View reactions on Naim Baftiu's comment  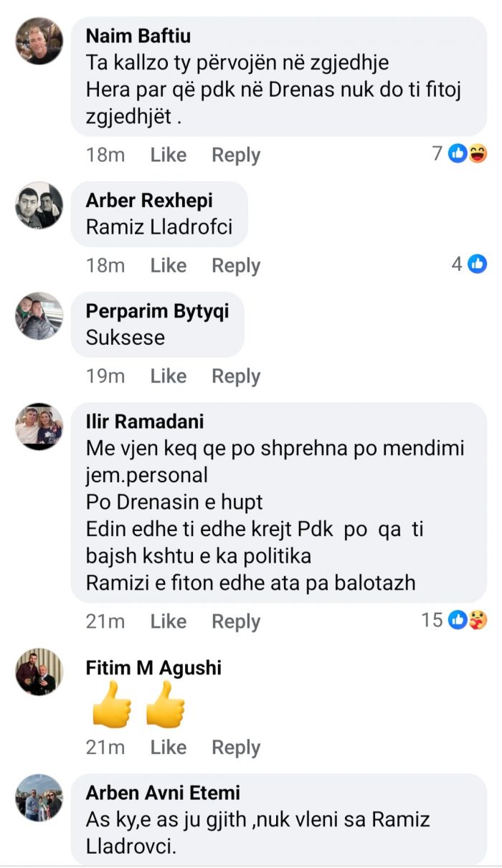click(460, 153)
